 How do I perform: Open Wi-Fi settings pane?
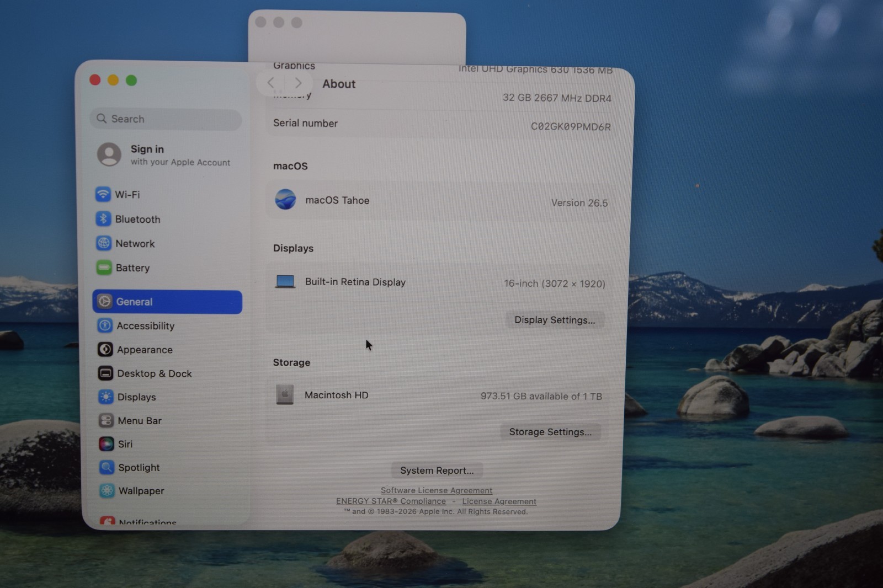(168, 194)
